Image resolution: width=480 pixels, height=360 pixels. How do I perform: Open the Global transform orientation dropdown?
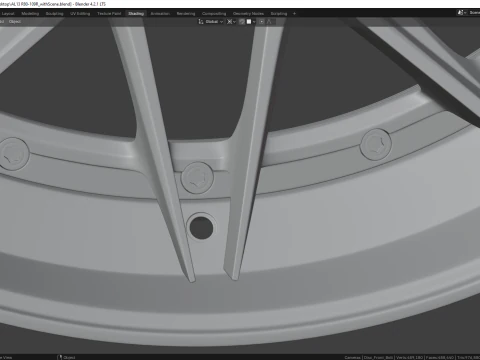pyautogui.click(x=211, y=22)
